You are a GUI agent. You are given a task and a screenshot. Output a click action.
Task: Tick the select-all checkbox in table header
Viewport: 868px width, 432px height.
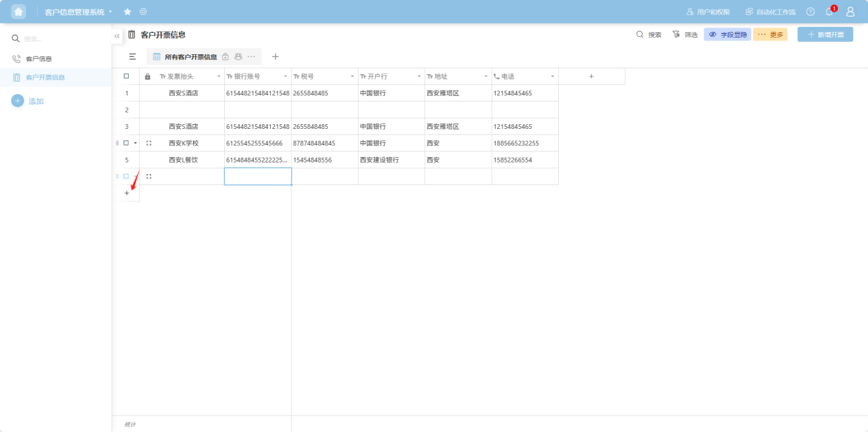tap(126, 76)
